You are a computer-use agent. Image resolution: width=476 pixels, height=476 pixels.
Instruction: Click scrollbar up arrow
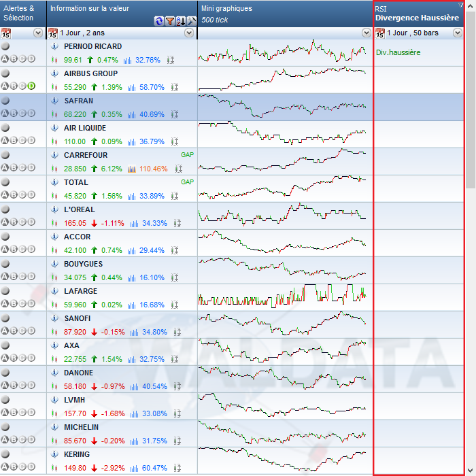[471, 6]
